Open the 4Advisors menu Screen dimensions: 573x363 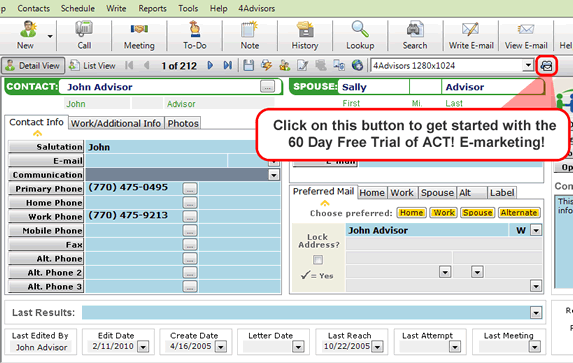[x=257, y=8]
